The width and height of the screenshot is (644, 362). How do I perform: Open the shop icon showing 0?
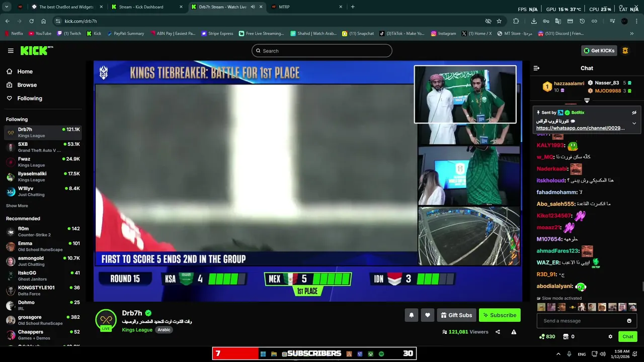click(569, 337)
